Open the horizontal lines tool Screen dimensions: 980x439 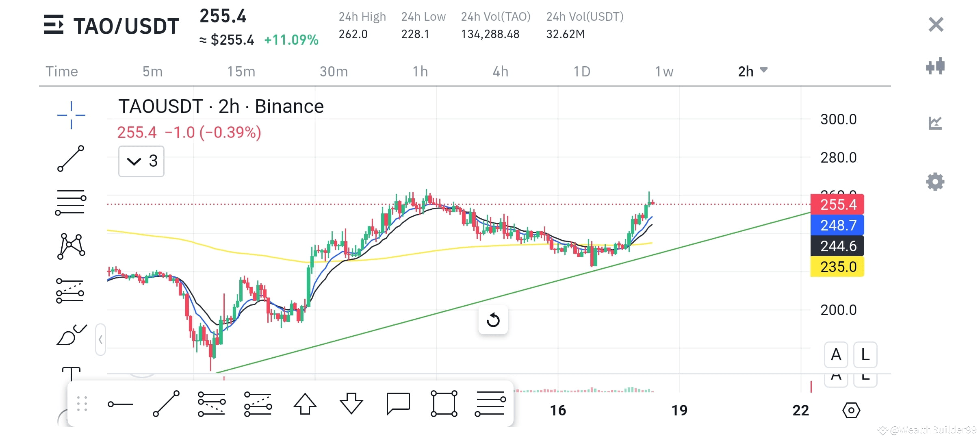click(71, 202)
